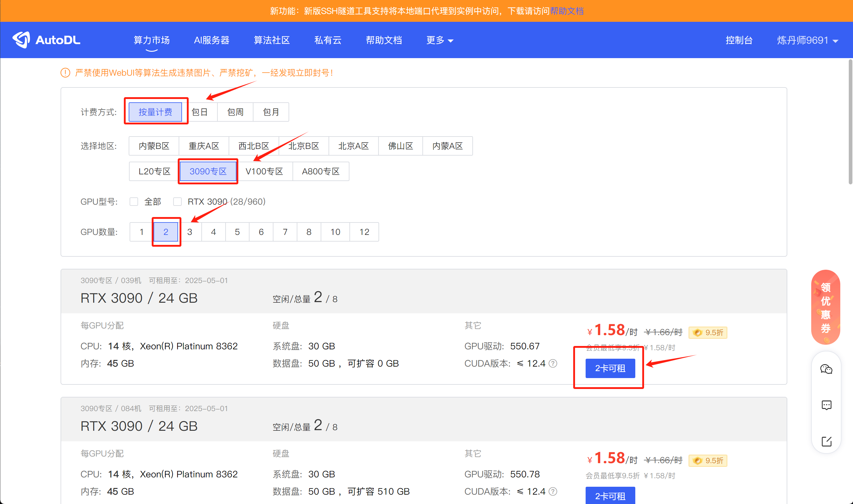Click the AutoDL logo
Viewport: 853px width, 504px height.
pyautogui.click(x=46, y=40)
